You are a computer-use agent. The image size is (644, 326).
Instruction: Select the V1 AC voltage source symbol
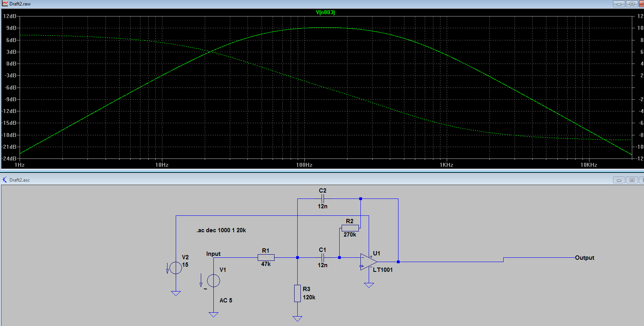213,280
